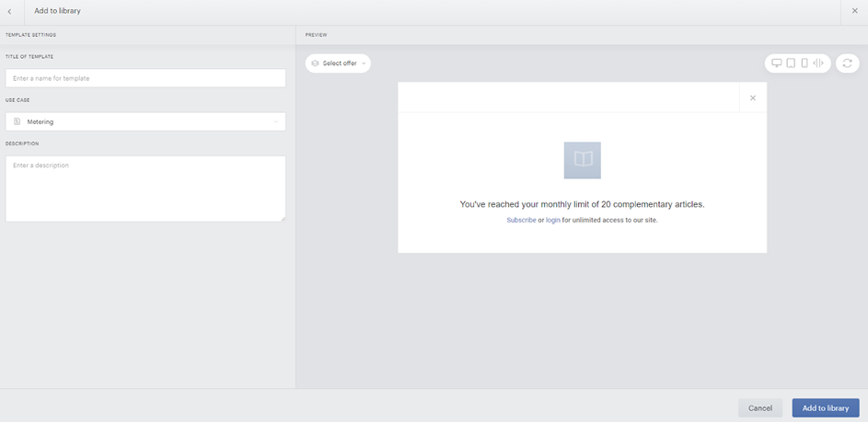Refresh the template preview

pos(848,63)
